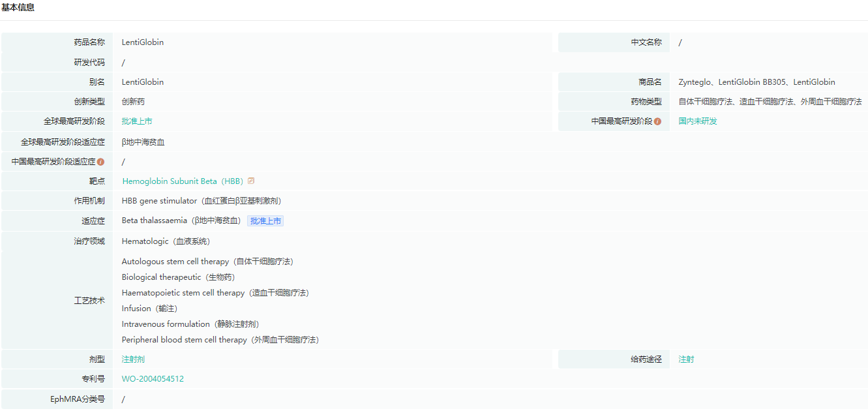Image resolution: width=868 pixels, height=411 pixels.
Task: Select the 别名 value LentiGlobin
Action: tap(143, 82)
